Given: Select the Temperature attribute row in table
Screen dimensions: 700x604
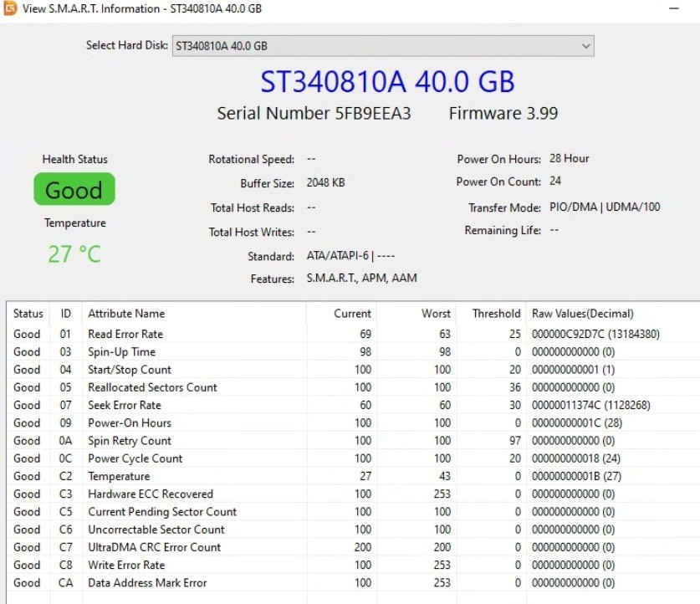Looking at the screenshot, I should point(353,476).
